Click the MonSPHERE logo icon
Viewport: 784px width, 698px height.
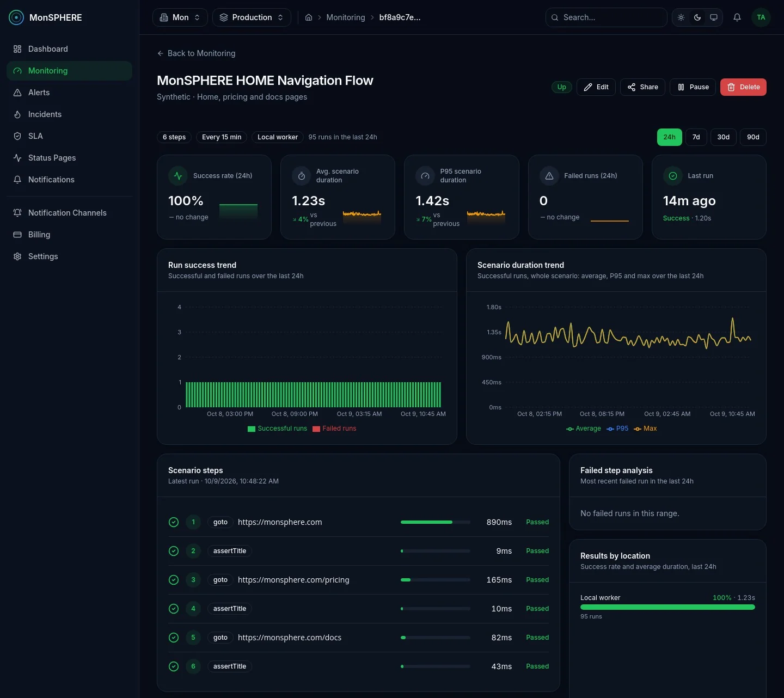tap(17, 17)
